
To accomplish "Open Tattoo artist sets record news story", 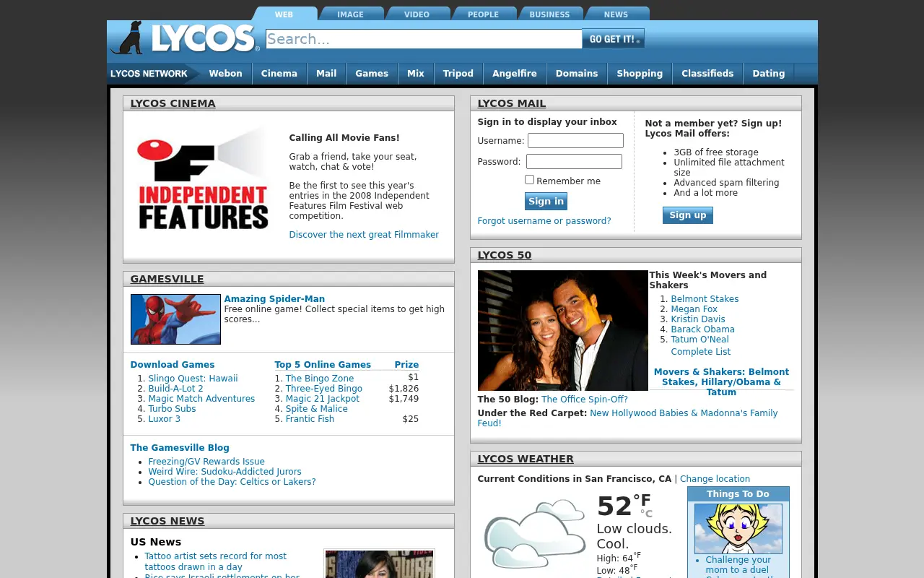I will pos(215,561).
